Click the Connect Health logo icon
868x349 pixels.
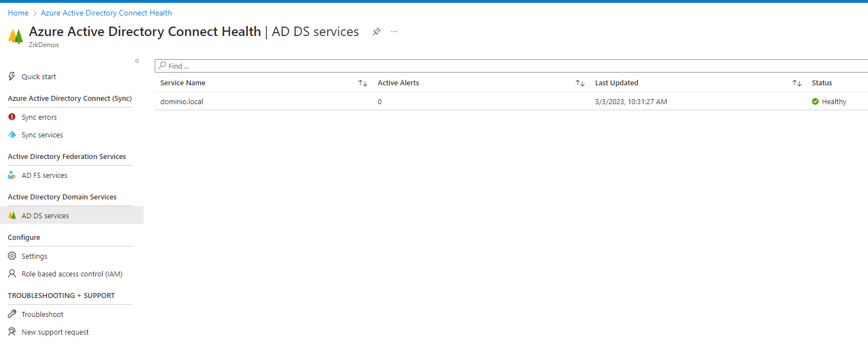click(16, 36)
